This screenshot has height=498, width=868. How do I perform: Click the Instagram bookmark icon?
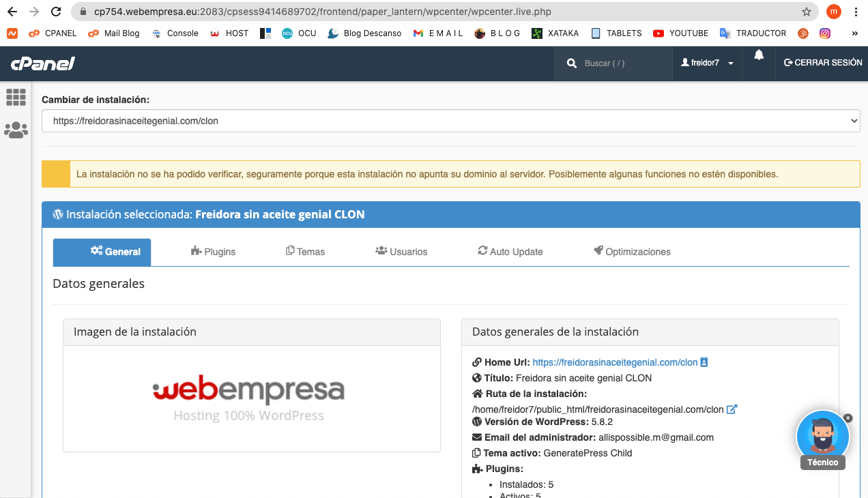tap(825, 33)
